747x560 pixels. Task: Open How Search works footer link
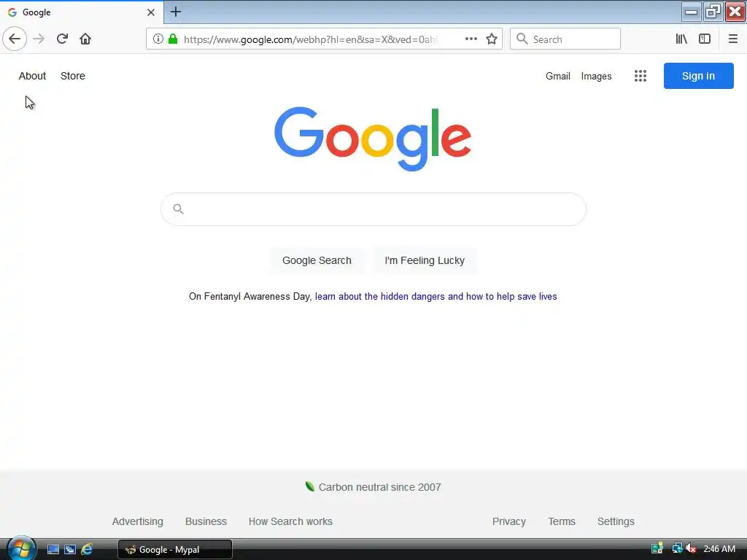pyautogui.click(x=290, y=521)
